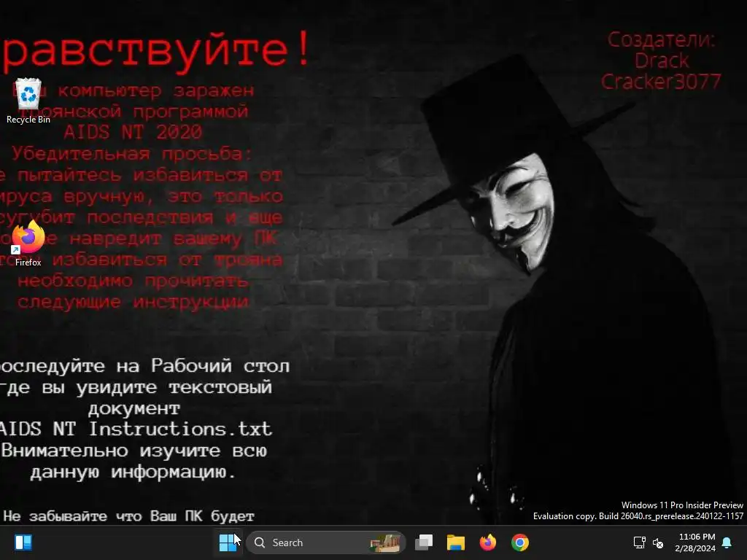
Task: Open network status tray icon
Action: 639,542
